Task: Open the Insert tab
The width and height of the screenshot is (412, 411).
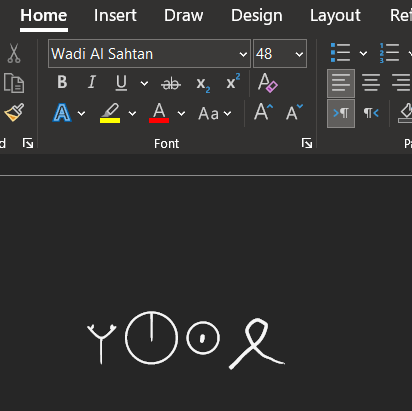Action: (115, 16)
